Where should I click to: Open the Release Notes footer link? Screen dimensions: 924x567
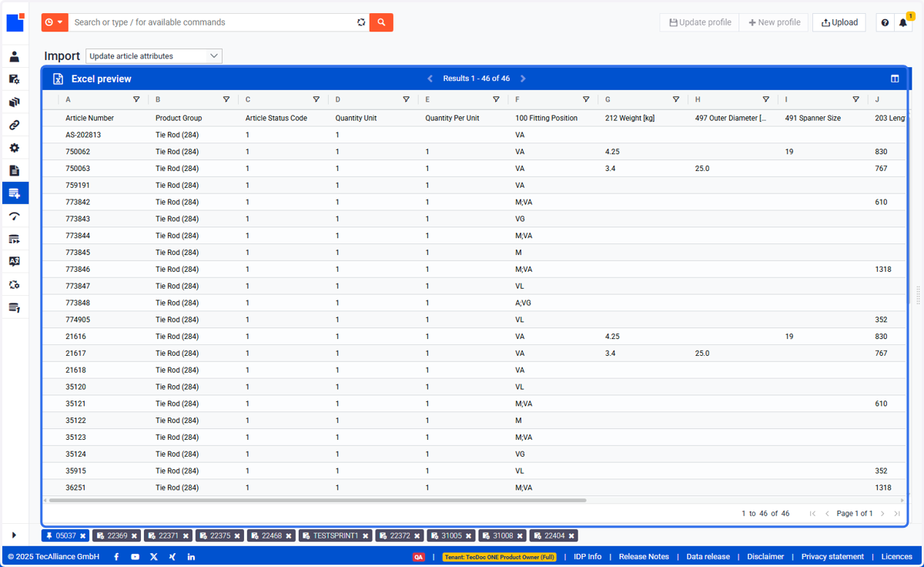click(644, 557)
